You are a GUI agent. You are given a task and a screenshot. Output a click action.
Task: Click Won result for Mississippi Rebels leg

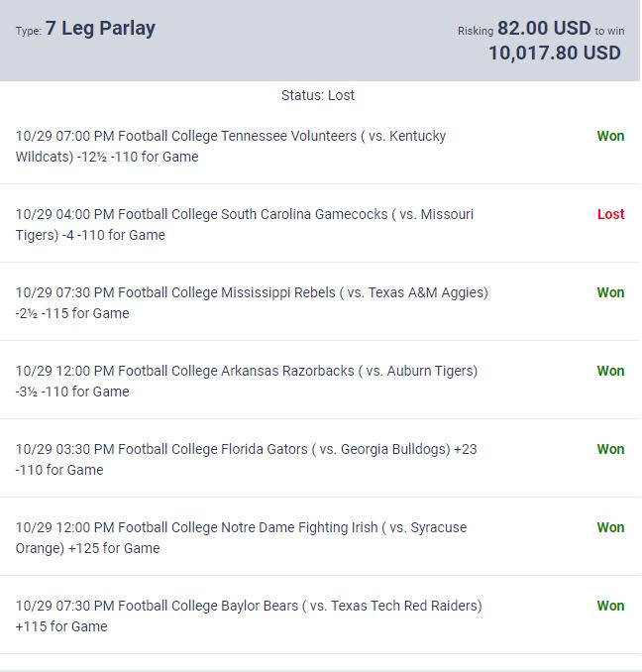(x=610, y=292)
